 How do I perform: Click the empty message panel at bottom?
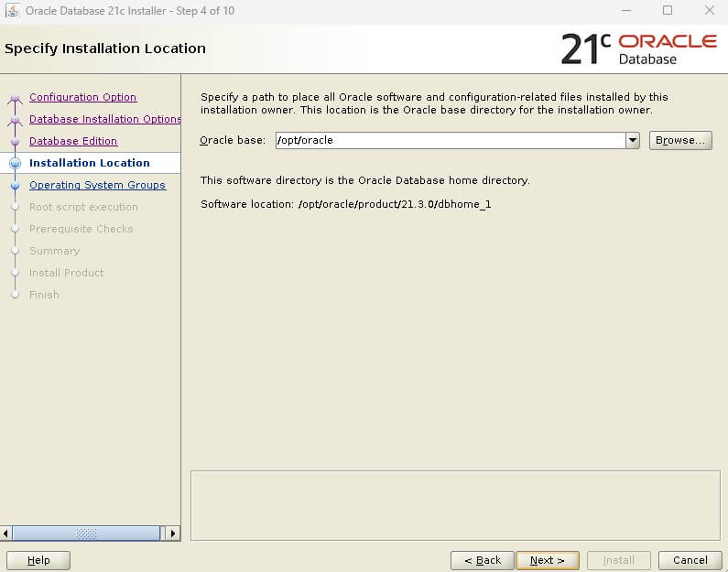click(455, 505)
